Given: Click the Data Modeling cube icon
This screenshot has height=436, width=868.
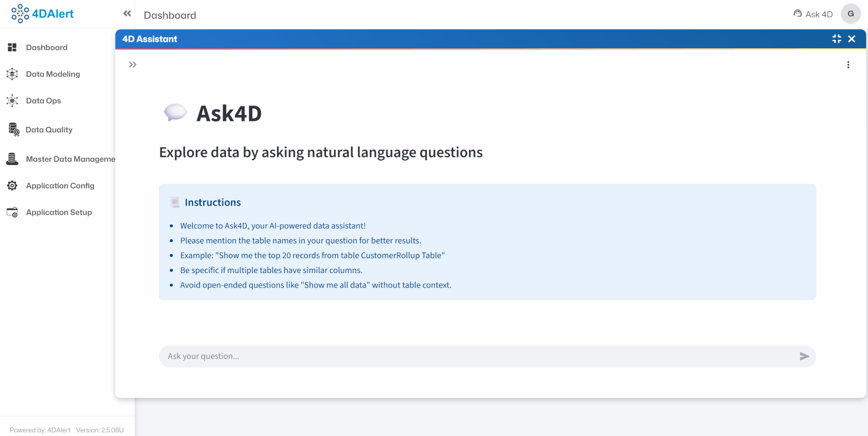Looking at the screenshot, I should (x=12, y=74).
